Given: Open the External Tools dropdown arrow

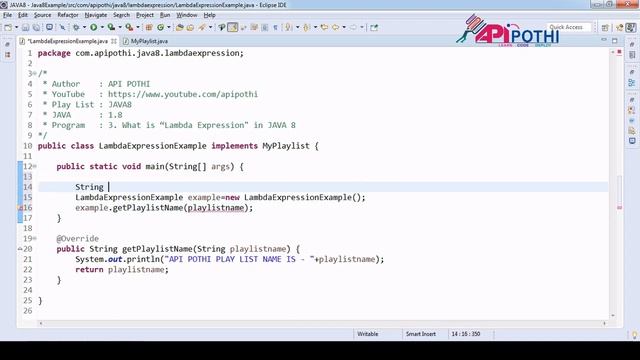Looking at the screenshot, I should pos(138,27).
